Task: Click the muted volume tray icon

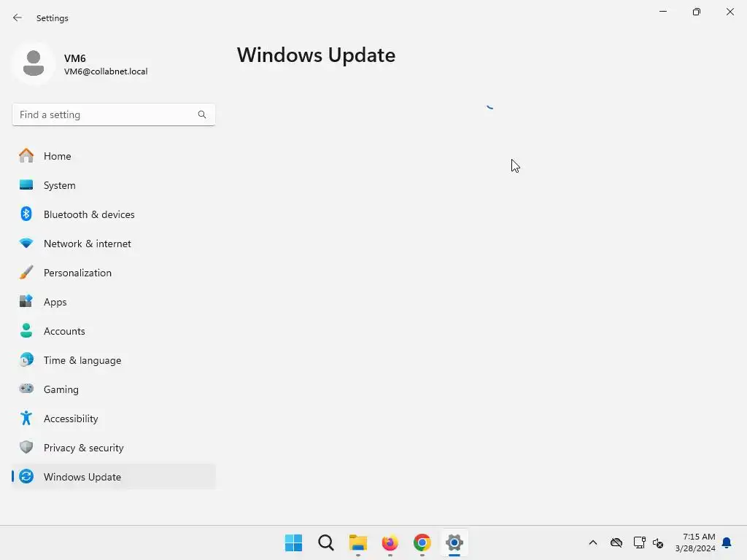Action: pos(659,542)
